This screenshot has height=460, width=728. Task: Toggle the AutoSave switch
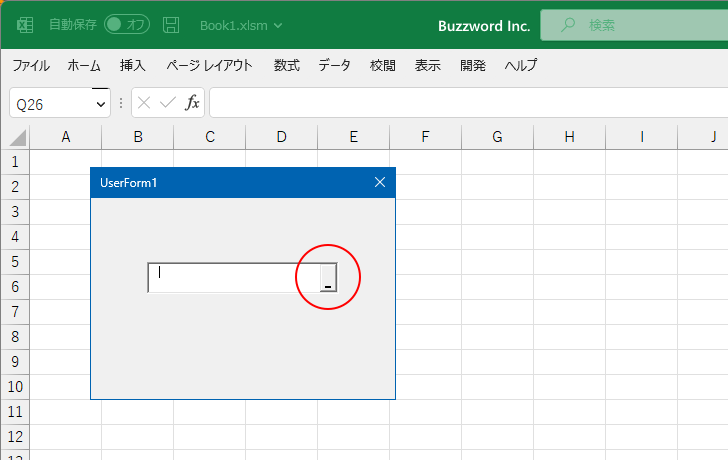[127, 25]
